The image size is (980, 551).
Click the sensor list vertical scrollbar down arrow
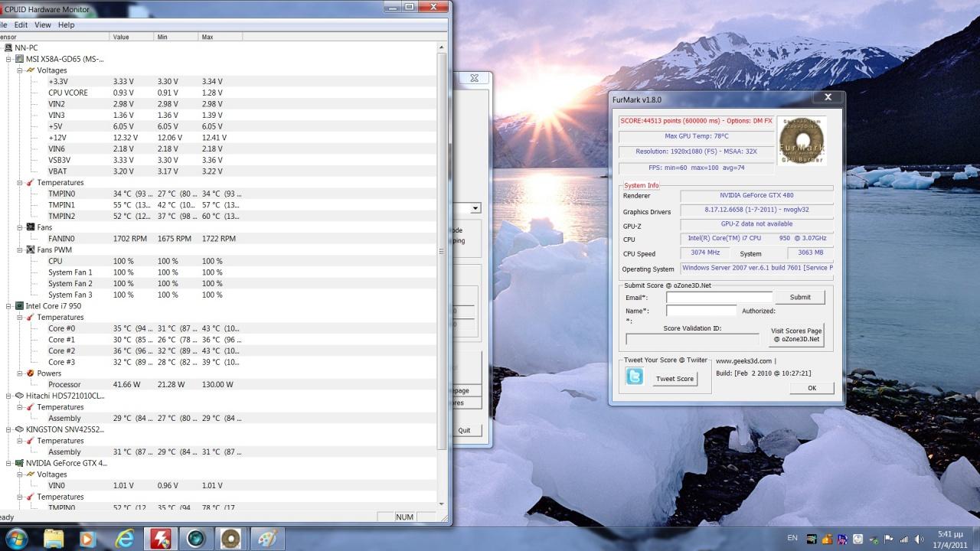click(x=442, y=504)
